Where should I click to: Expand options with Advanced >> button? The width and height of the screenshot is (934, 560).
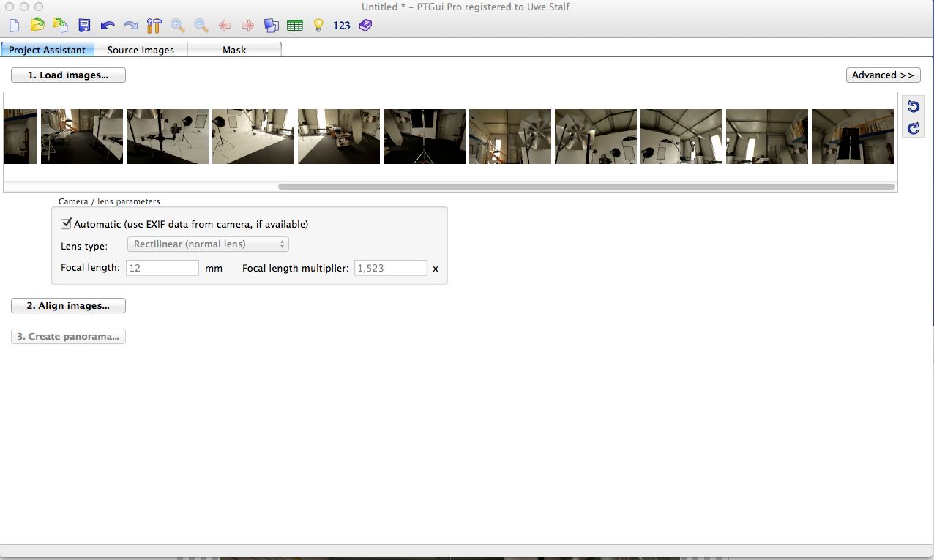tap(883, 75)
